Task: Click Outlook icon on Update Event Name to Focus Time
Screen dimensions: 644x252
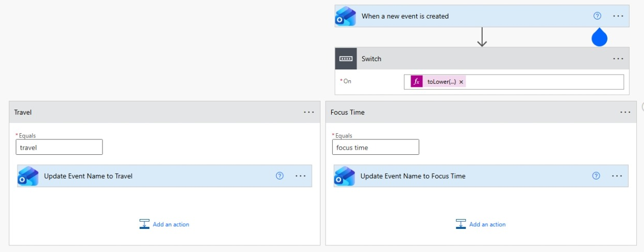Action: coord(344,176)
